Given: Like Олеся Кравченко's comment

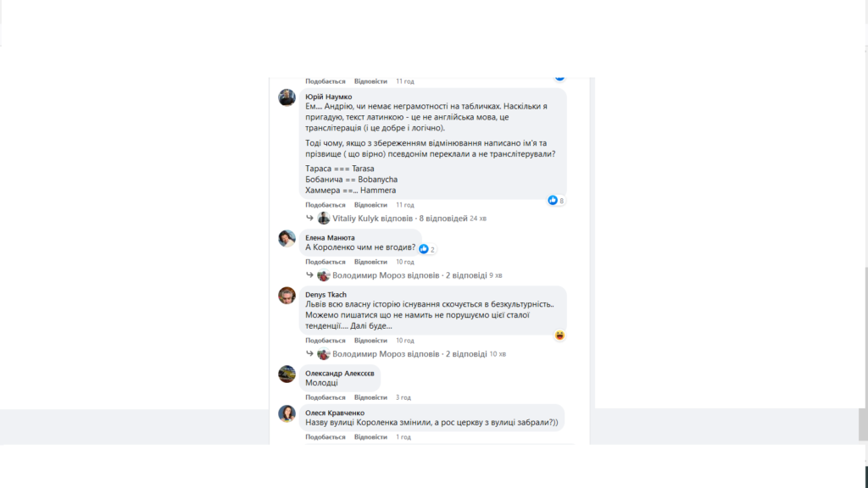Looking at the screenshot, I should tap(325, 437).
